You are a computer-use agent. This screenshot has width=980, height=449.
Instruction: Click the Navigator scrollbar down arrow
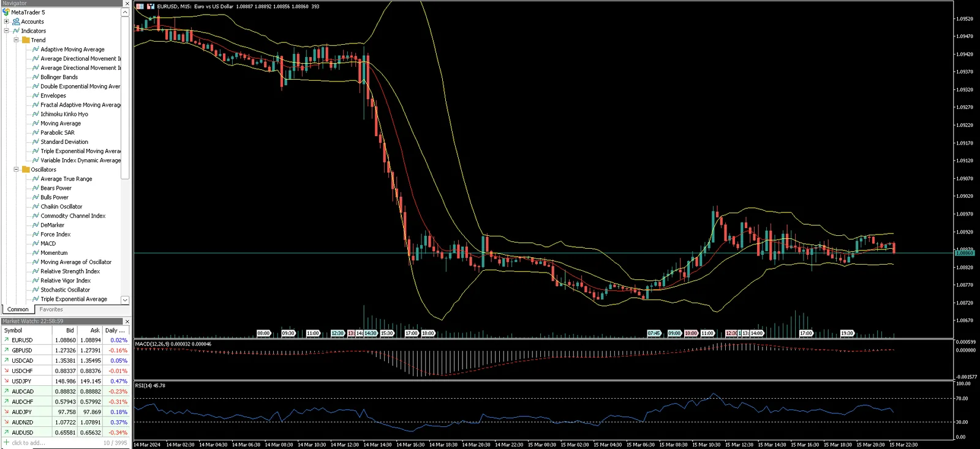coord(125,300)
